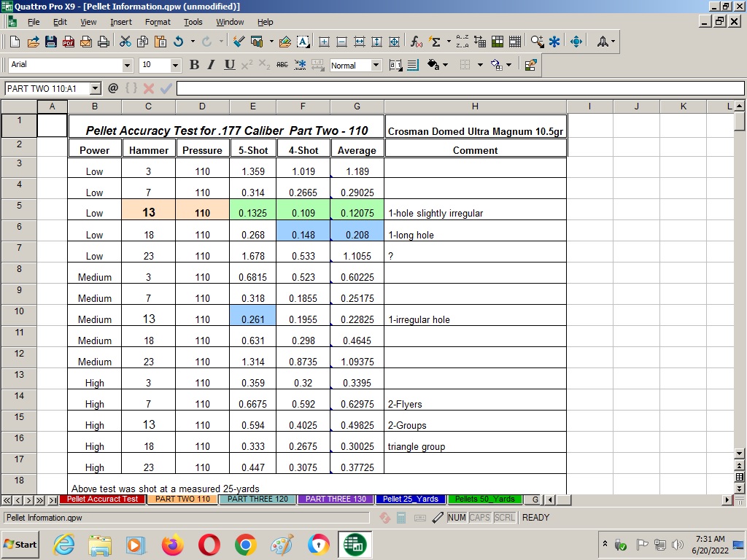Click the green highlighted 0.1325 cell
747x560 pixels.
(x=253, y=209)
